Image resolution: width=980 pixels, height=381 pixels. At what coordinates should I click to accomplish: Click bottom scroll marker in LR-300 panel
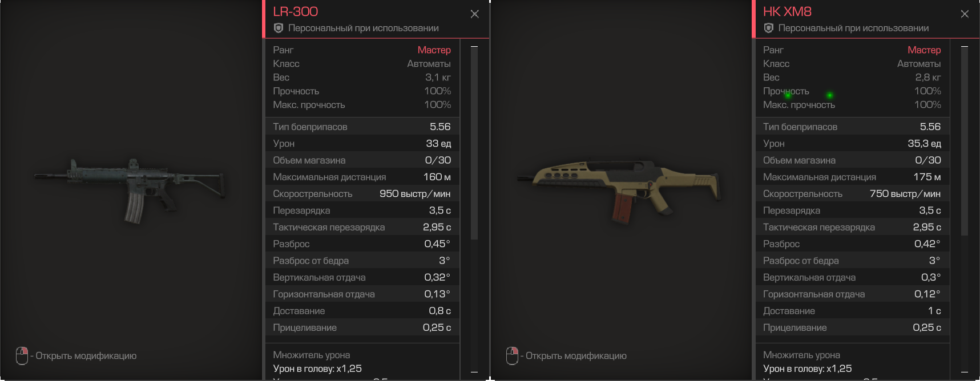point(474,372)
